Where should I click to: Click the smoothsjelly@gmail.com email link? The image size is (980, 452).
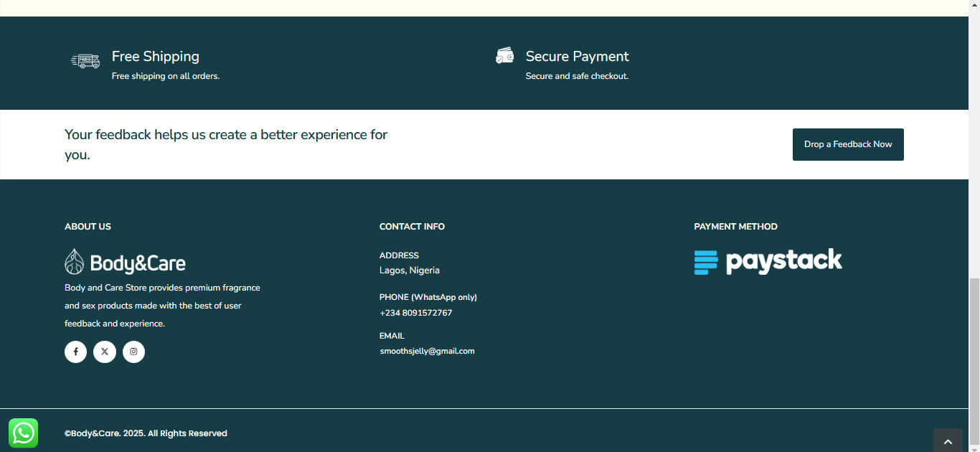tap(427, 352)
